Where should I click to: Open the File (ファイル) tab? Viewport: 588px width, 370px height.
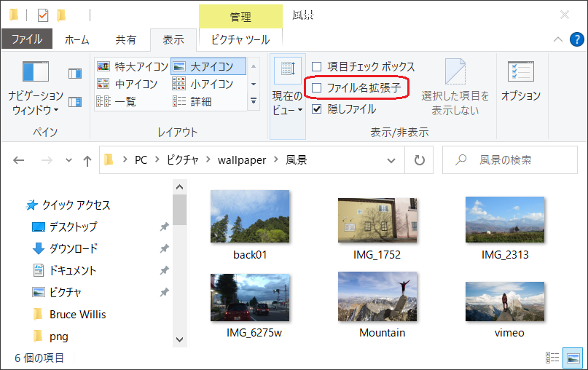[x=26, y=39]
